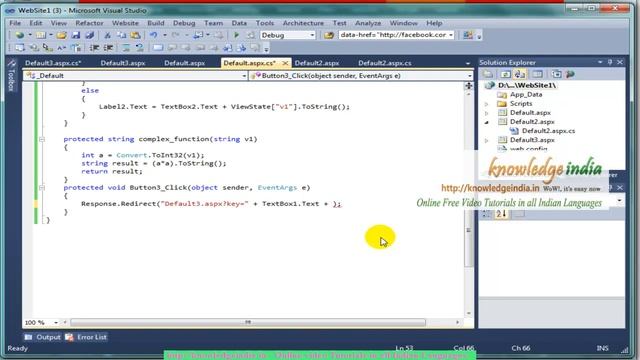640x360 pixels.
Task: Click the 'return result;' code line
Action: (x=112, y=171)
